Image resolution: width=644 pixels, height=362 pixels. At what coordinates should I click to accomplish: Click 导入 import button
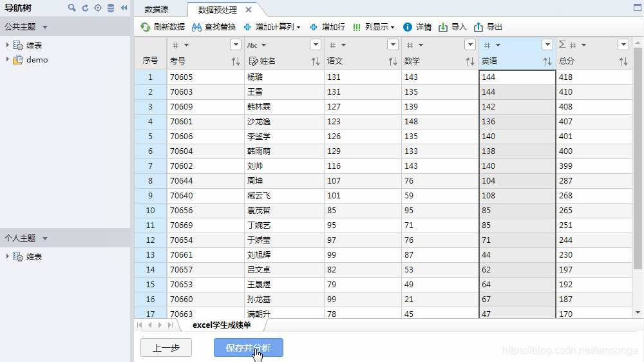coord(453,27)
